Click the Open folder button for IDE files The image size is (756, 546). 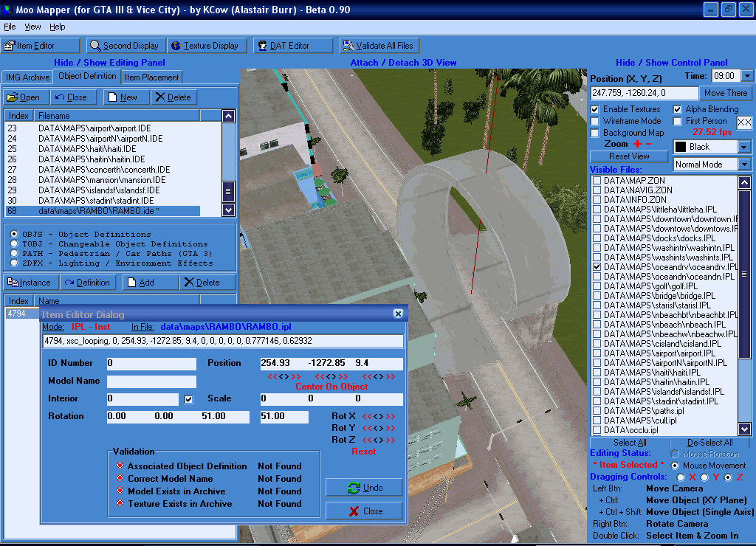[26, 97]
